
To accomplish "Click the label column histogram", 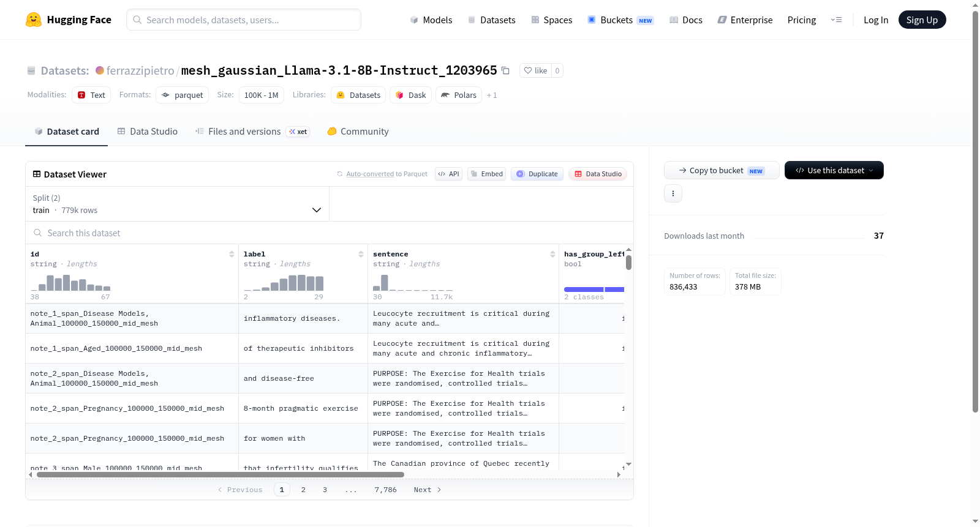I will click(284, 282).
